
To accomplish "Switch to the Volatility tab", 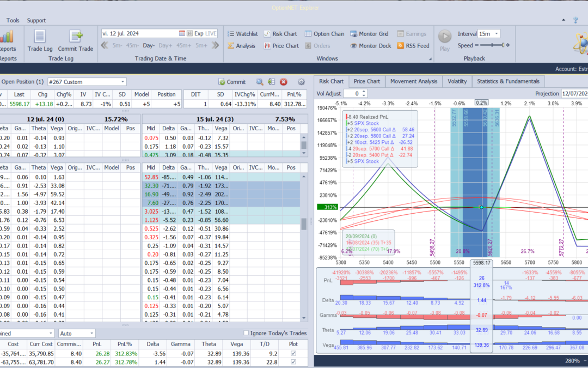I will (x=457, y=81).
